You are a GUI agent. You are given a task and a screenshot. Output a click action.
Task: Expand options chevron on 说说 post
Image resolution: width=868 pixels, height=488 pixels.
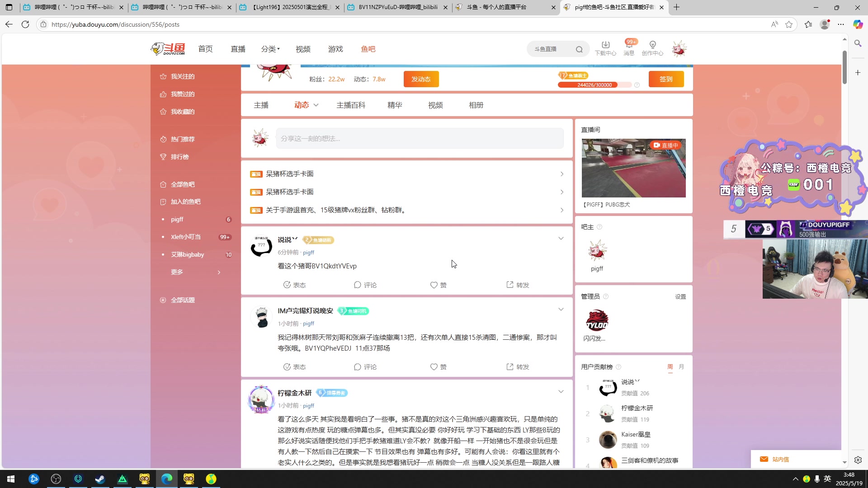click(x=561, y=238)
